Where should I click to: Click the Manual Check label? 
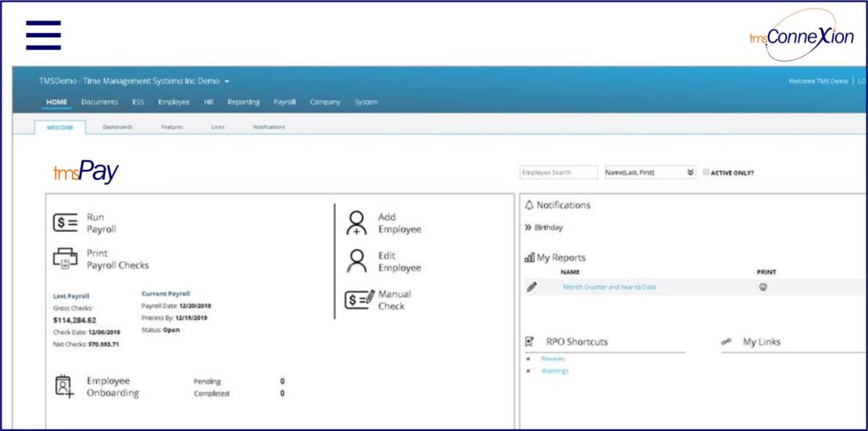tap(395, 299)
